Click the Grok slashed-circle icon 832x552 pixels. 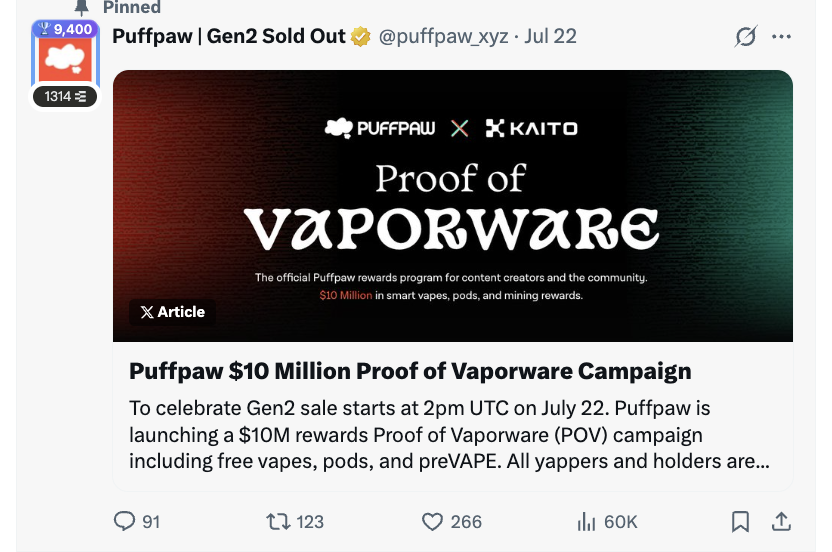[x=746, y=36]
